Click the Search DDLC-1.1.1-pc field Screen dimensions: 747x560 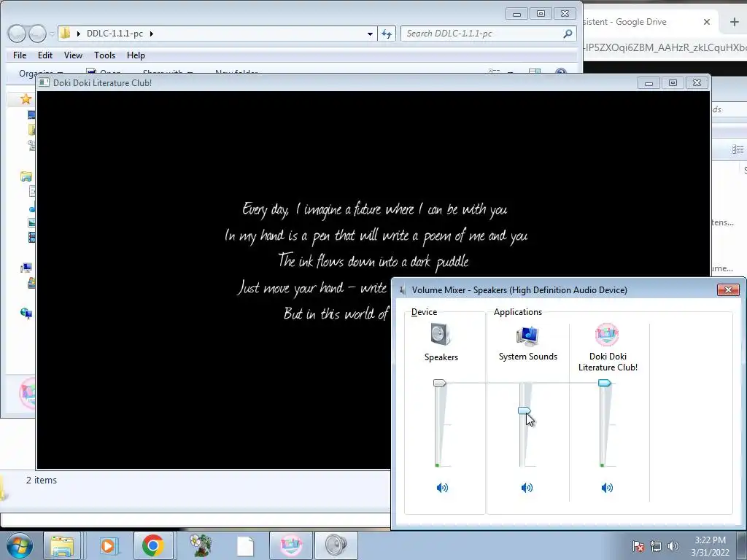[x=488, y=34]
